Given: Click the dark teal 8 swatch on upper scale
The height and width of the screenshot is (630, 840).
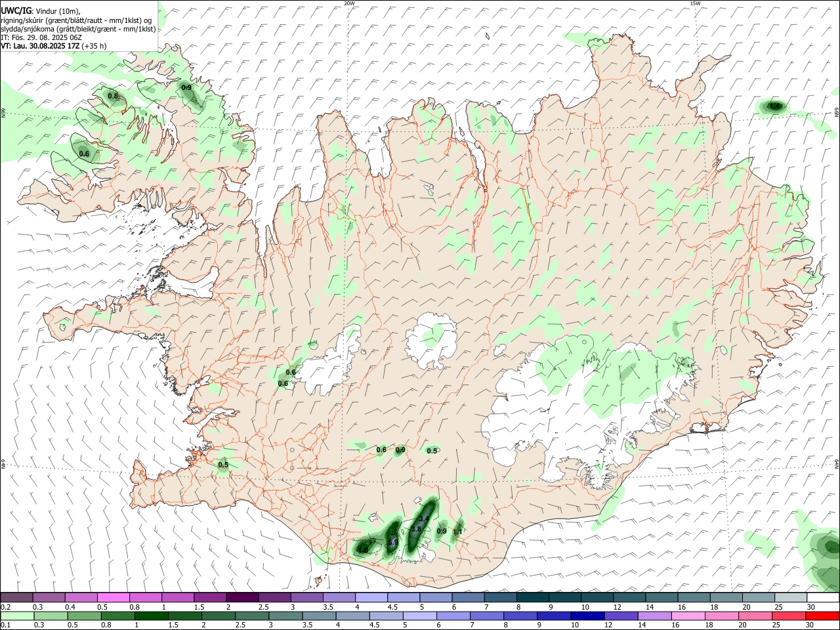Looking at the screenshot, I should coord(532,597).
